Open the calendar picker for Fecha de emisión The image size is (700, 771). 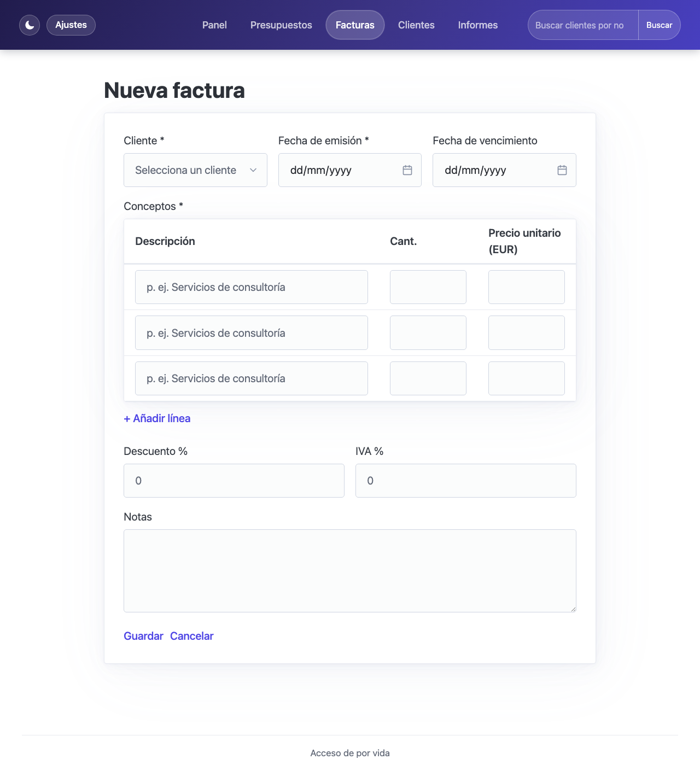(407, 170)
